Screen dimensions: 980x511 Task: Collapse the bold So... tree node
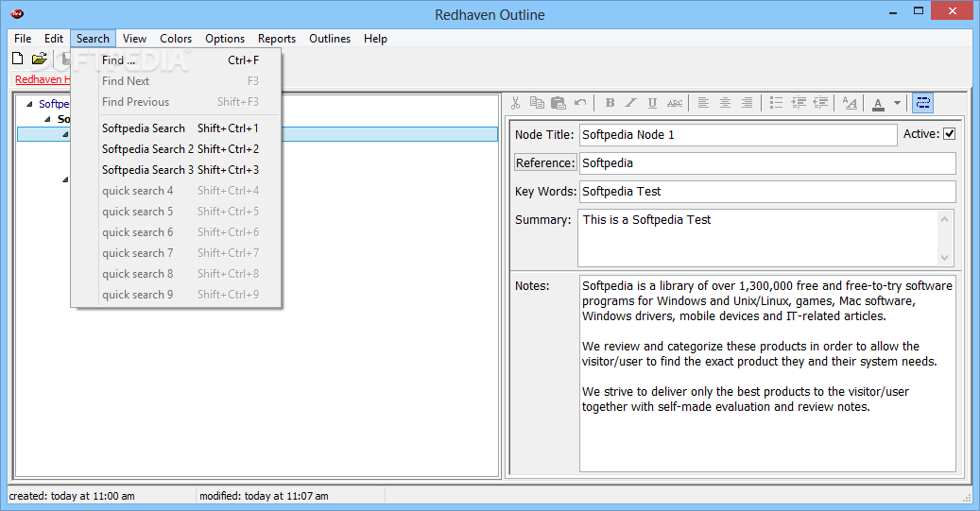[x=48, y=119]
